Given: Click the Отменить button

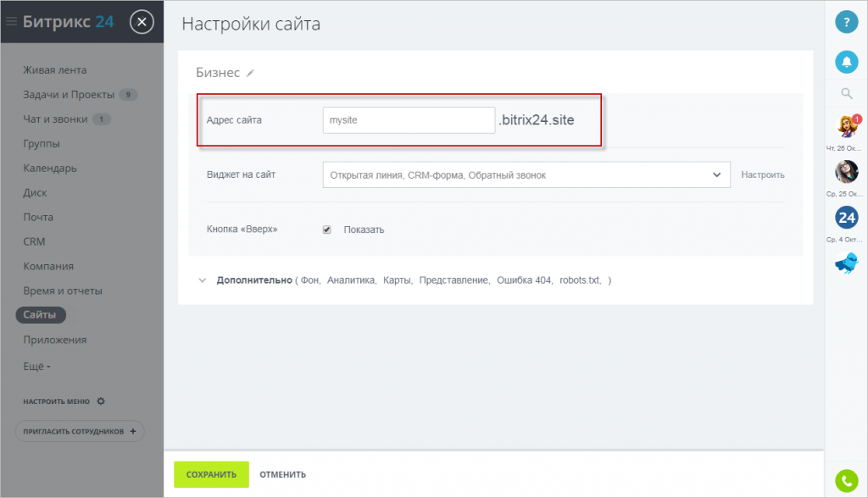Looking at the screenshot, I should 283,475.
